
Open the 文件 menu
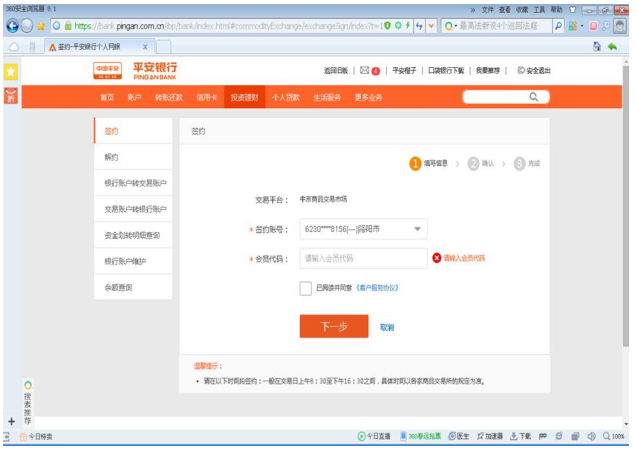pyautogui.click(x=487, y=10)
